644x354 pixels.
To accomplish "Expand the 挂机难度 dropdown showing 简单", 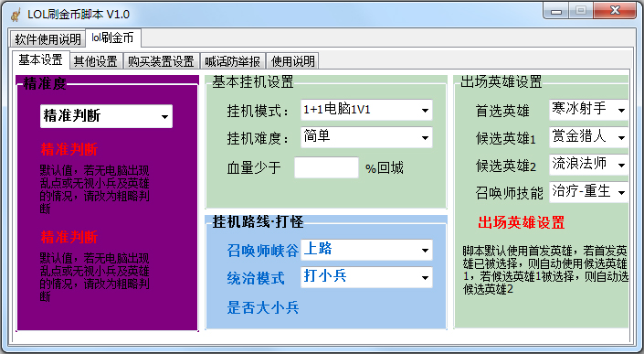I will pyautogui.click(x=366, y=137).
